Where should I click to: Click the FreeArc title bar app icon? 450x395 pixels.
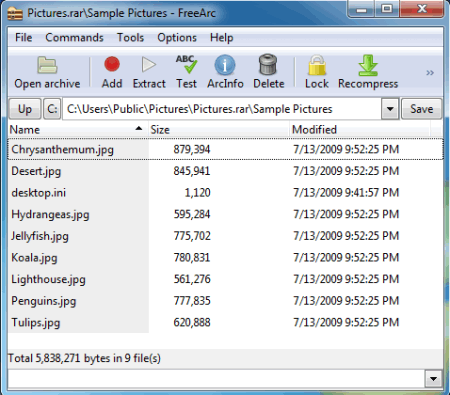coord(15,13)
